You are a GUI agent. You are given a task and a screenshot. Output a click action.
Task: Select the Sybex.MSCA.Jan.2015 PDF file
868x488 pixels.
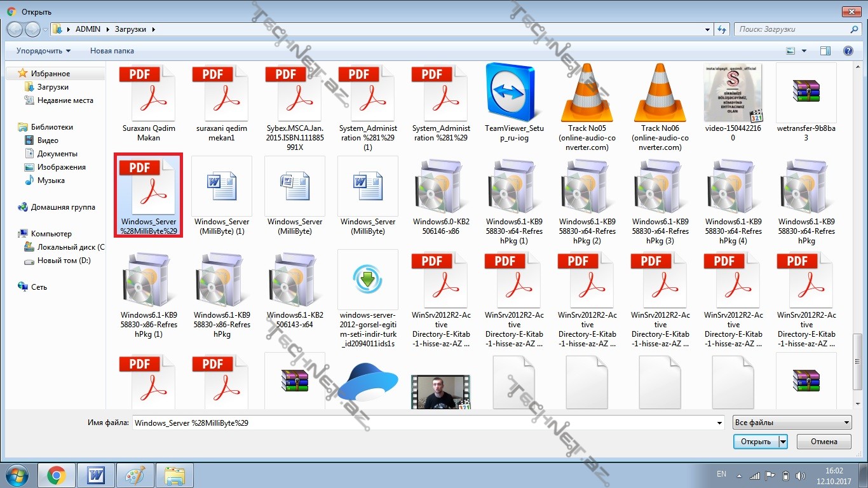pyautogui.click(x=295, y=92)
